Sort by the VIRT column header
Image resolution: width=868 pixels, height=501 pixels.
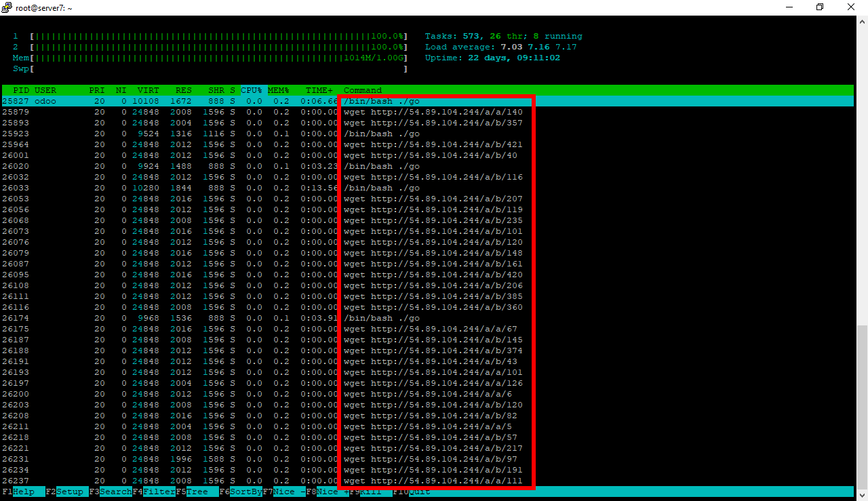(149, 90)
